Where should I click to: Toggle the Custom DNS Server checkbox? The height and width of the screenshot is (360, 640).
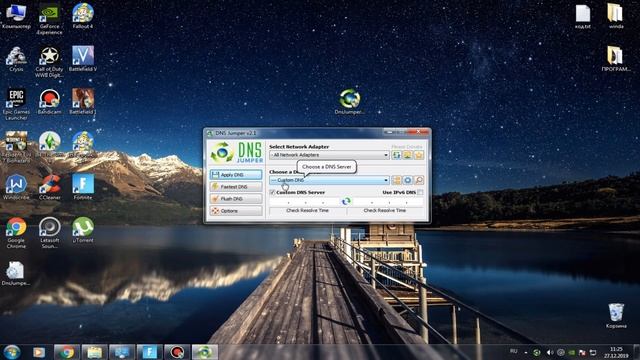[x=272, y=192]
